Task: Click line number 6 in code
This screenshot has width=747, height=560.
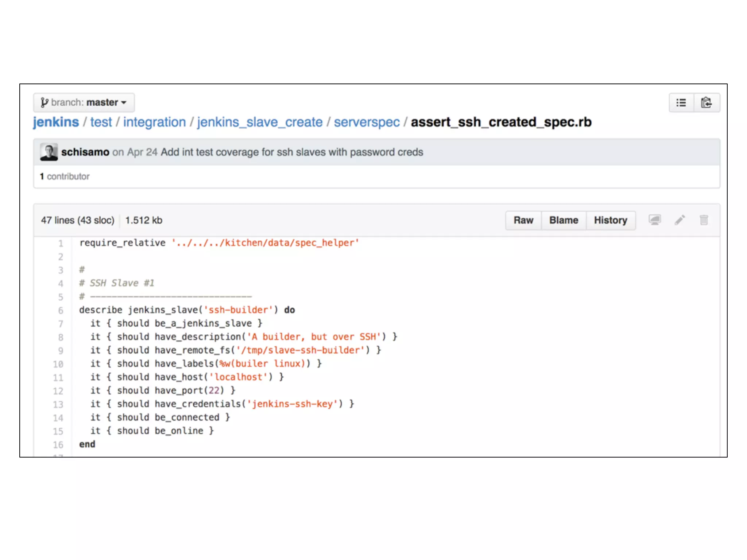Action: (x=61, y=310)
